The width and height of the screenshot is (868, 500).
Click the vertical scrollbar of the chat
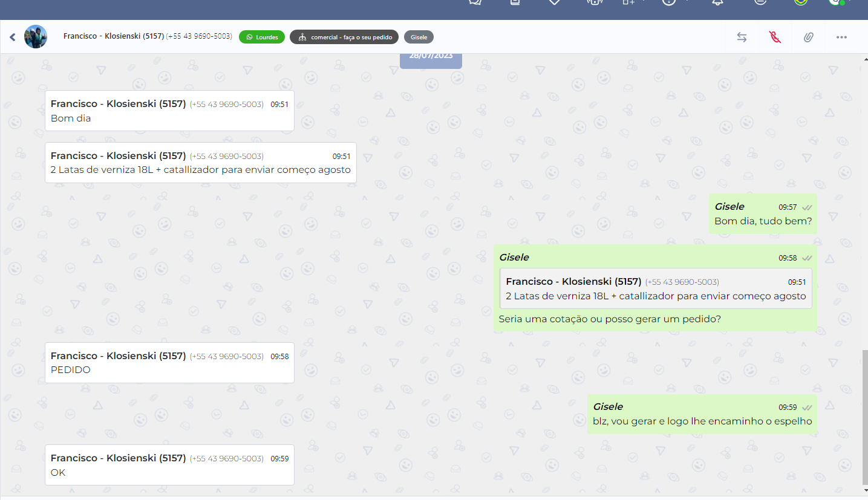point(864,416)
